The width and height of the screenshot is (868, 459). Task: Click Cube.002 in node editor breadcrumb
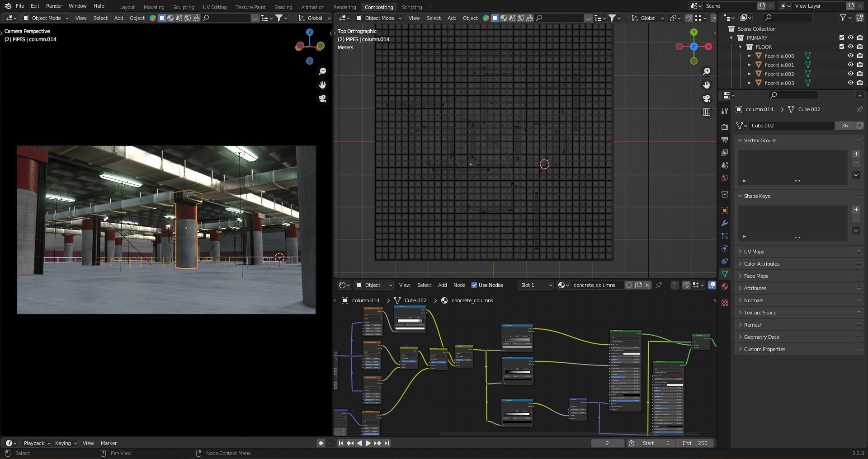415,300
